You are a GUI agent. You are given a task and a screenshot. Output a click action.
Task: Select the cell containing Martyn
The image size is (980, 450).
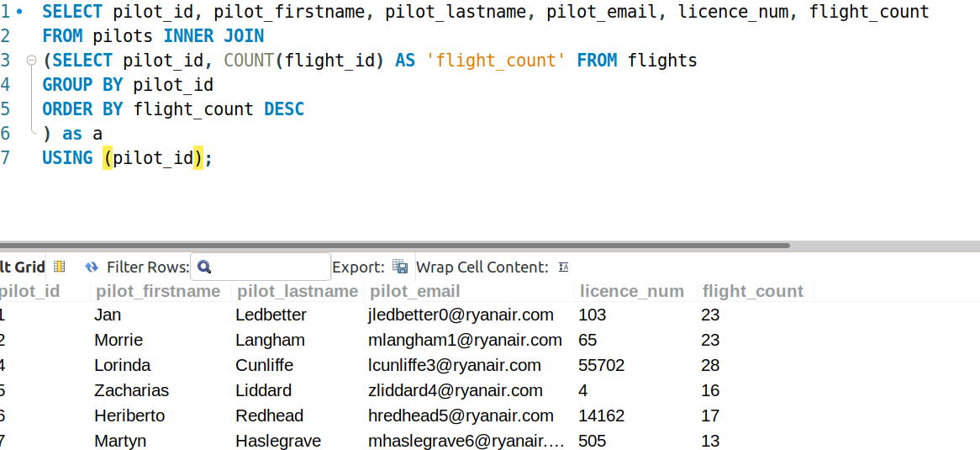[x=120, y=442]
